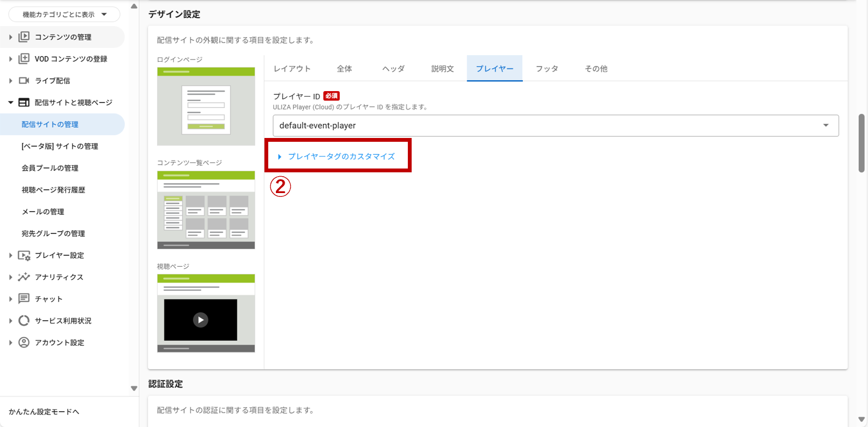
Task: Click the sidebar scroll down arrow
Action: click(134, 388)
